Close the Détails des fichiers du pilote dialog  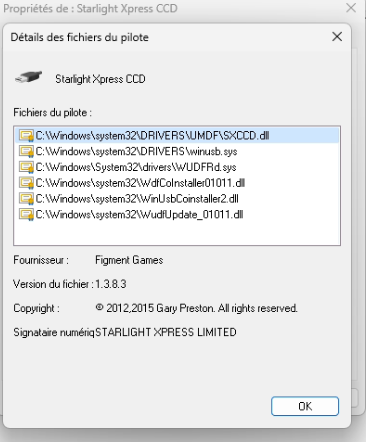[x=337, y=37]
